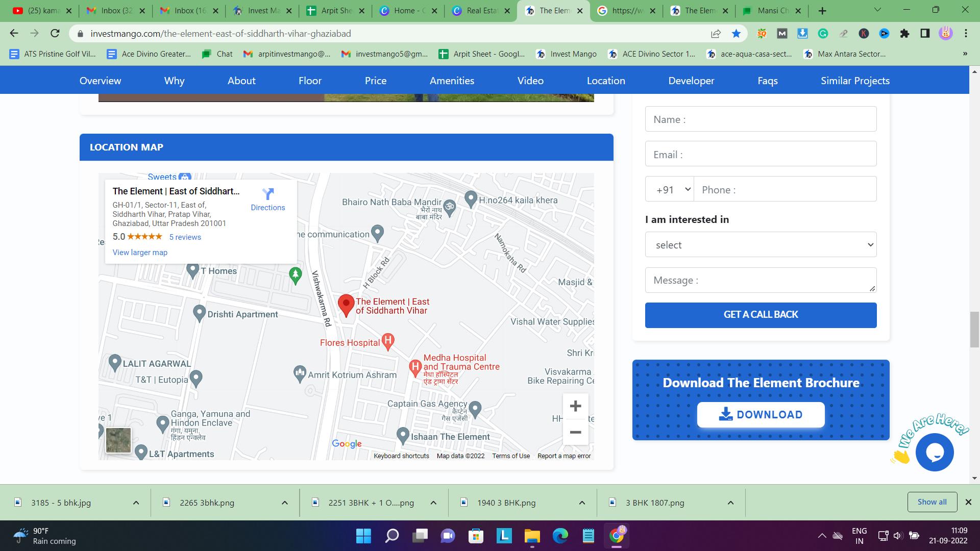The height and width of the screenshot is (551, 980).
Task: Click the red Element map pin
Action: [x=346, y=305]
